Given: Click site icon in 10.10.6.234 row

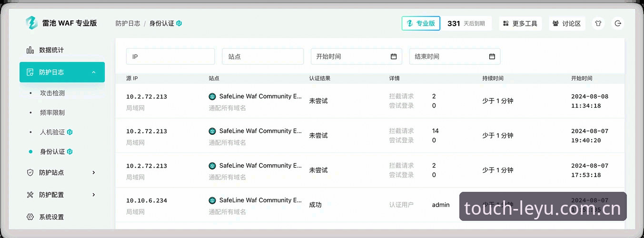Looking at the screenshot, I should click(x=212, y=201).
